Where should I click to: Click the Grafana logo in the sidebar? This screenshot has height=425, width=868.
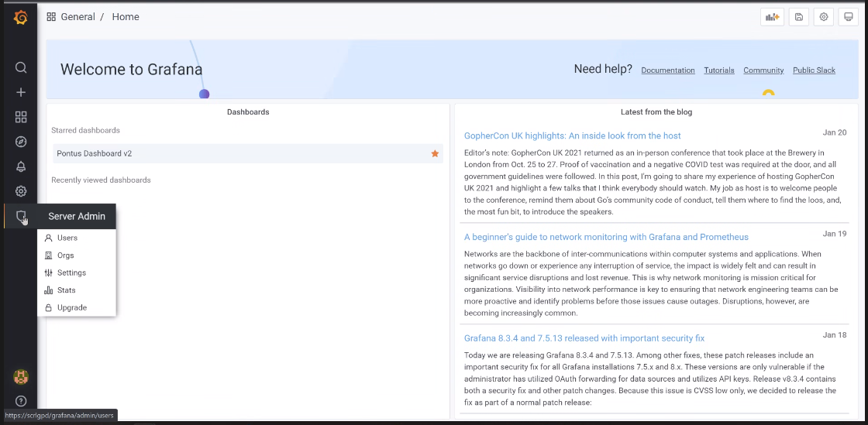coord(20,18)
